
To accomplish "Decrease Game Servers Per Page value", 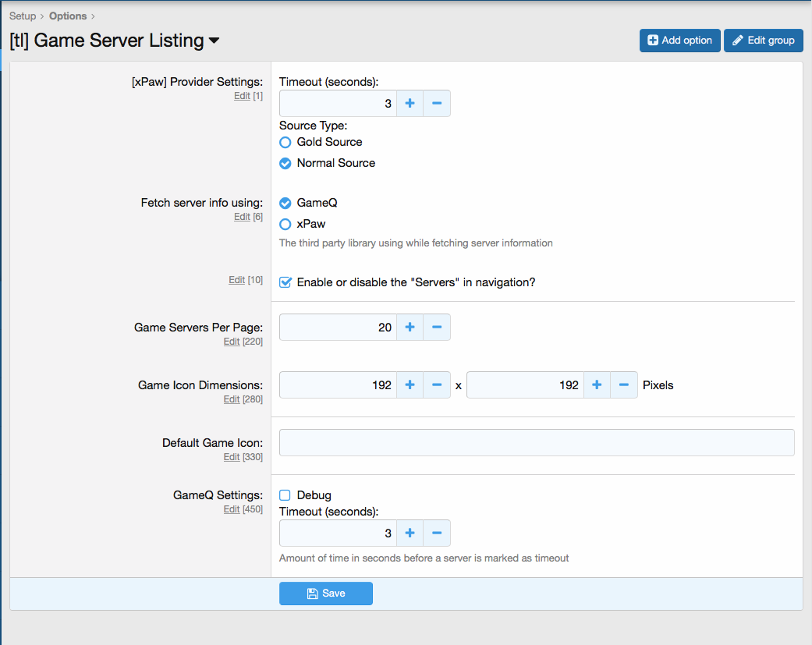I will click(x=437, y=328).
